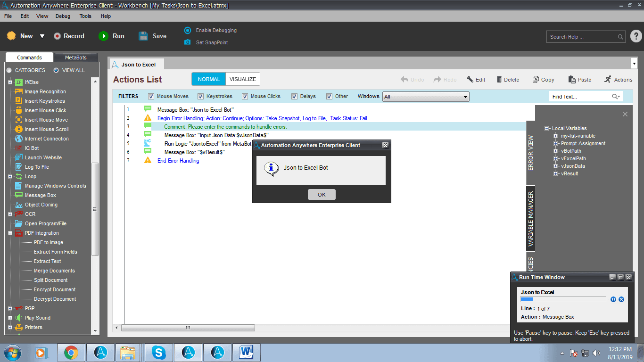Image resolution: width=644 pixels, height=362 pixels.
Task: Open the Windows filter dropdown
Action: [426, 97]
